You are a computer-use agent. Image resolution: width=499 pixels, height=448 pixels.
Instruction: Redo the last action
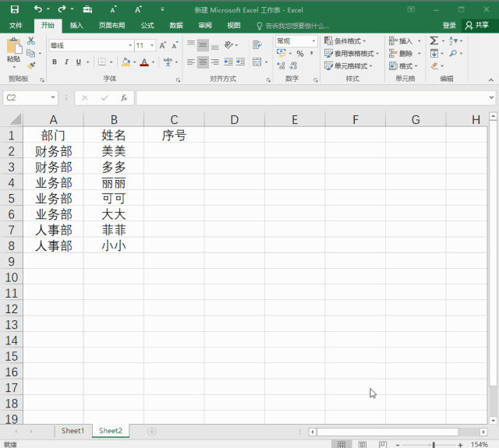62,9
